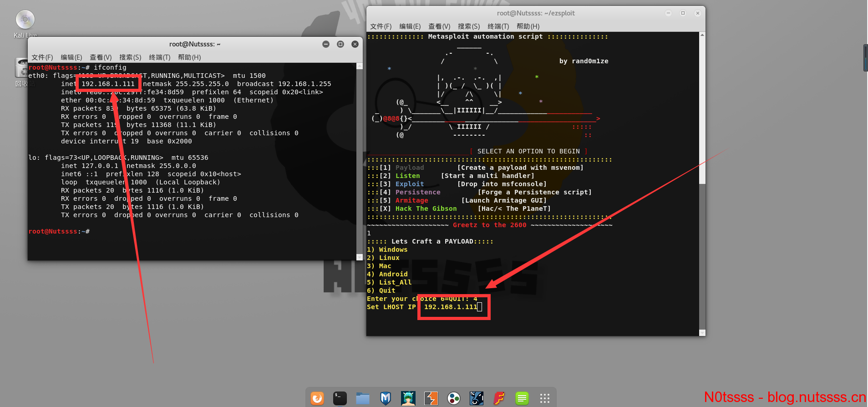Open 编辑(E) menu in the ifconfig terminal
Screen dimensions: 868x407
(71, 57)
